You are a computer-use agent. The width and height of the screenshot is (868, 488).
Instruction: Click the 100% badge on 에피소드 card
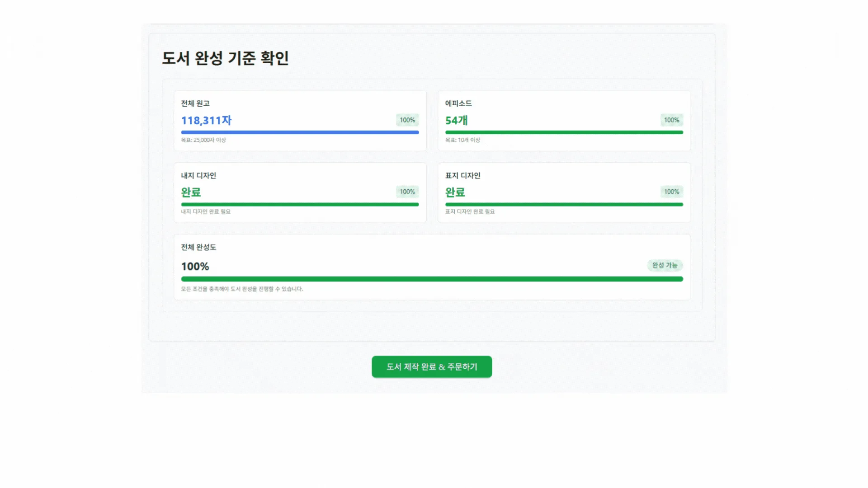[x=671, y=120]
